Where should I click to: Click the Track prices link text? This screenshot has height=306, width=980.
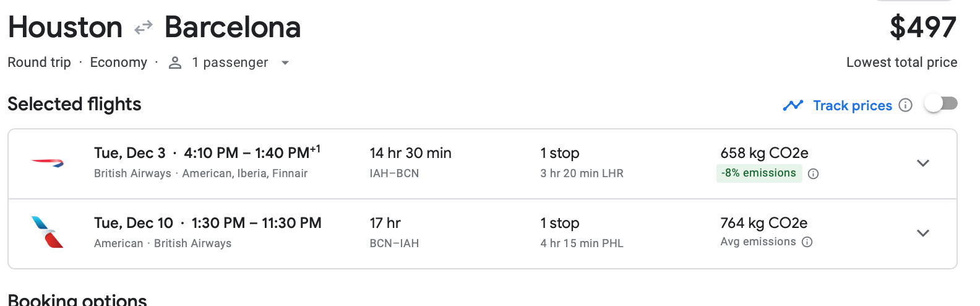(852, 106)
